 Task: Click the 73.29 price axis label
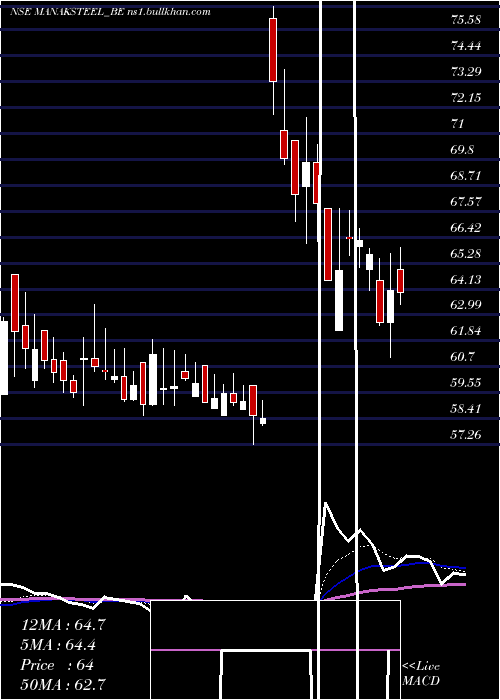[x=466, y=71]
